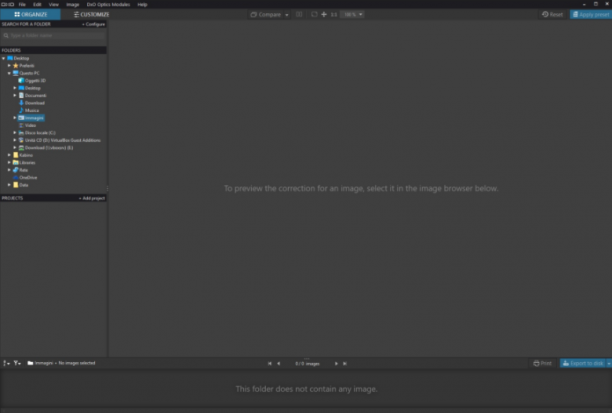This screenshot has width=612, height=413.
Task: Click Add project in the Projects header
Action: 92,198
